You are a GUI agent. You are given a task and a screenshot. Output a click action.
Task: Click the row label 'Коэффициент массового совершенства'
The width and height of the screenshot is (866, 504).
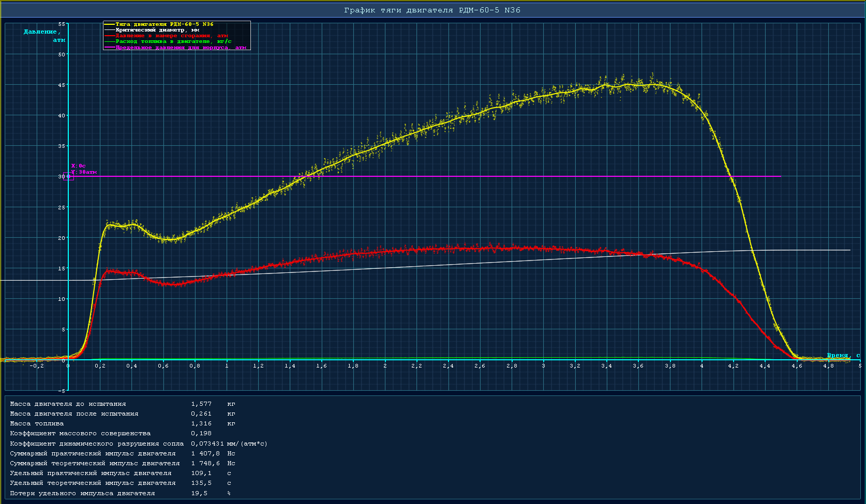click(80, 433)
